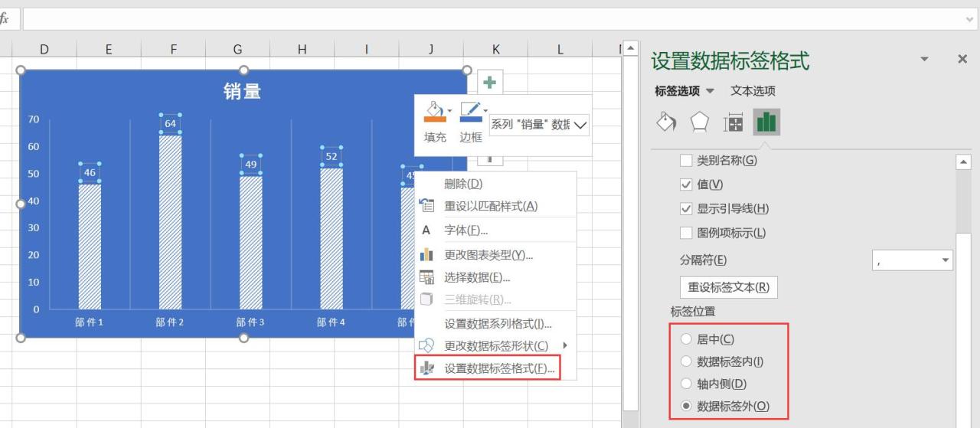Select the 居中(C) radio button
This screenshot has height=428, width=980.
coord(686,339)
